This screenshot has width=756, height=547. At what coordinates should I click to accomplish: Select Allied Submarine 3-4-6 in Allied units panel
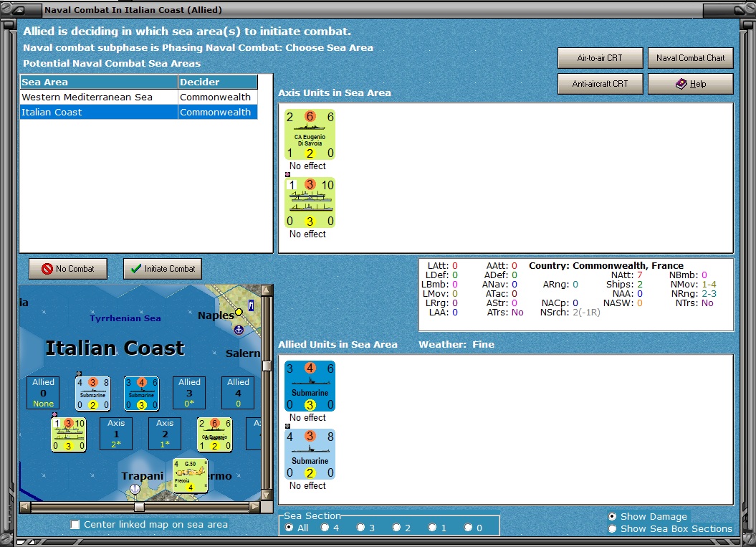(x=310, y=386)
